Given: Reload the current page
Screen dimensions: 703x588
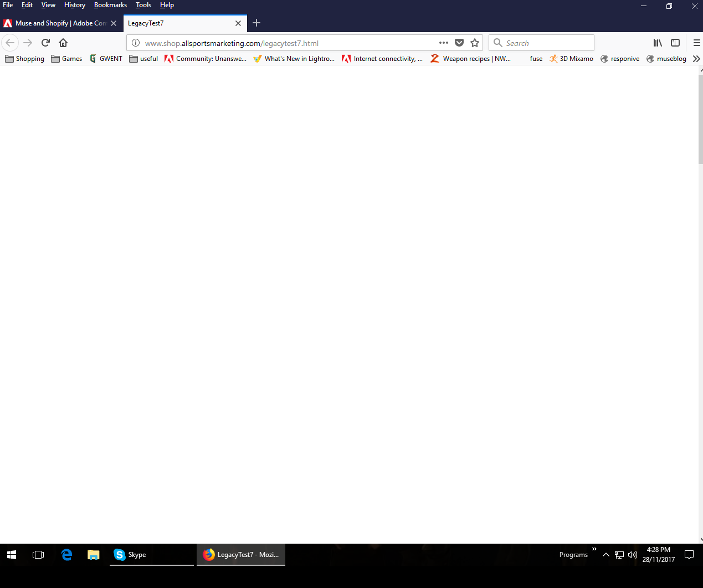Looking at the screenshot, I should coord(45,43).
